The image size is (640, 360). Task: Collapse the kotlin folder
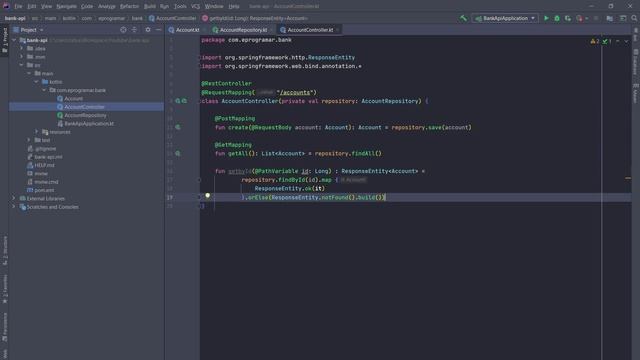(x=37, y=82)
